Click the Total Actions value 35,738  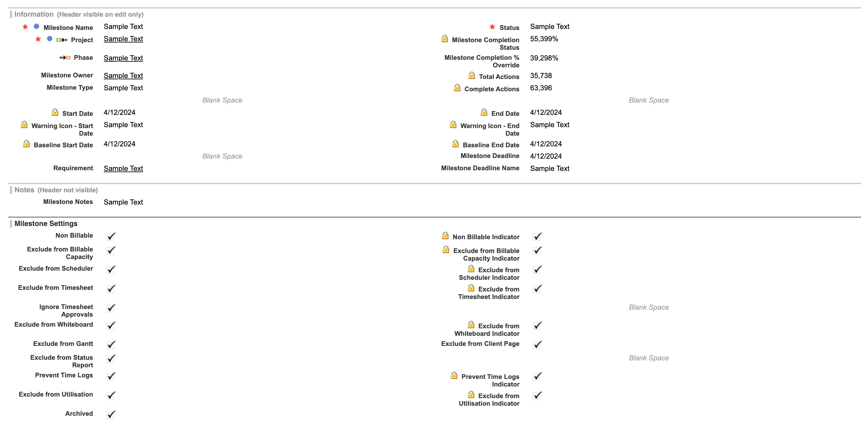click(541, 76)
